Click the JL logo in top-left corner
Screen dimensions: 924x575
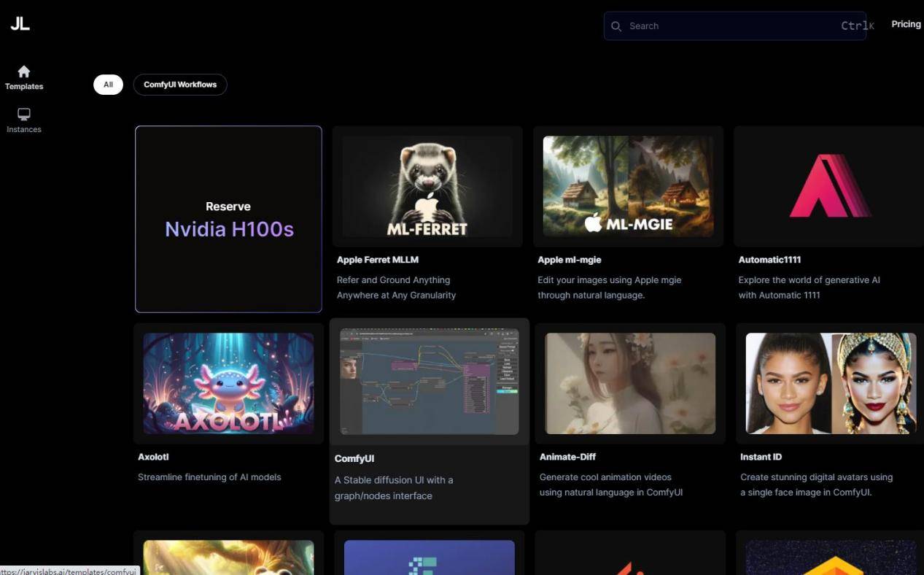20,24
